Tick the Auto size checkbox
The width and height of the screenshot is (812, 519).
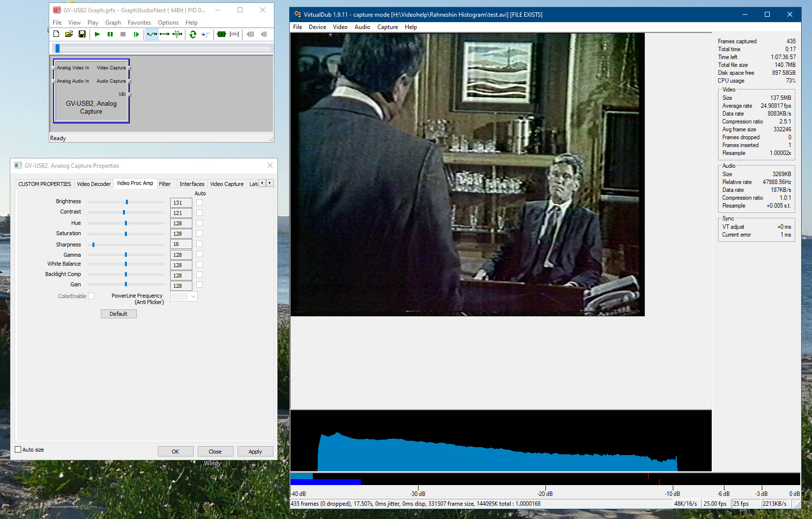18,449
